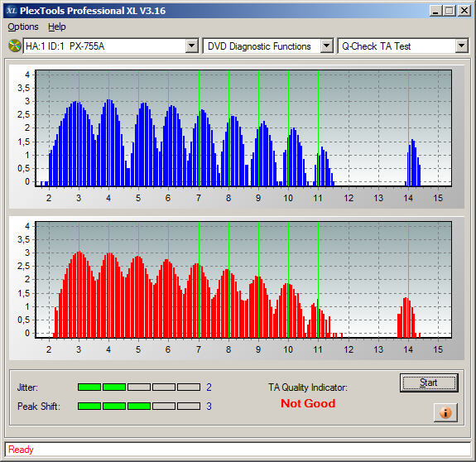The height and width of the screenshot is (462, 476).
Task: Expand the Q-Check TA Test dropdown
Action: pyautogui.click(x=461, y=46)
